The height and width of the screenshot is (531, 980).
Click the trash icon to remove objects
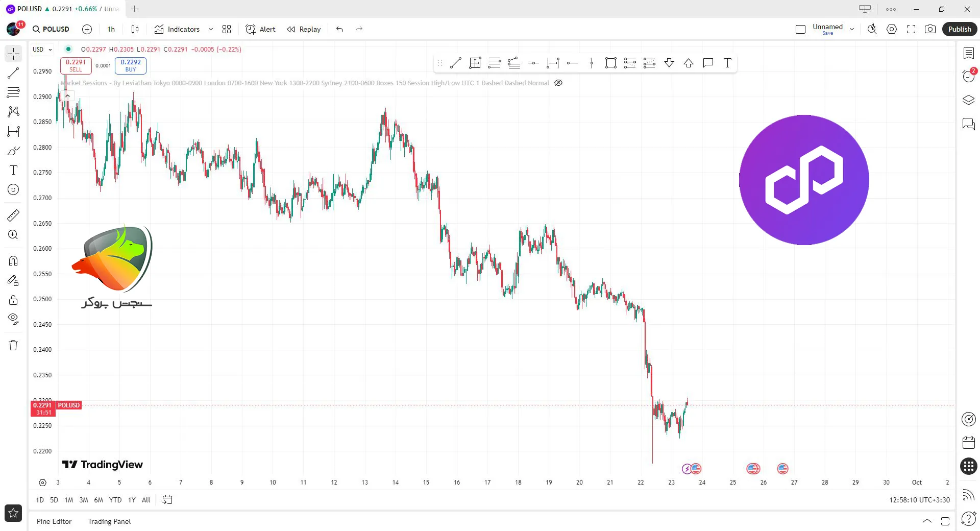(13, 345)
